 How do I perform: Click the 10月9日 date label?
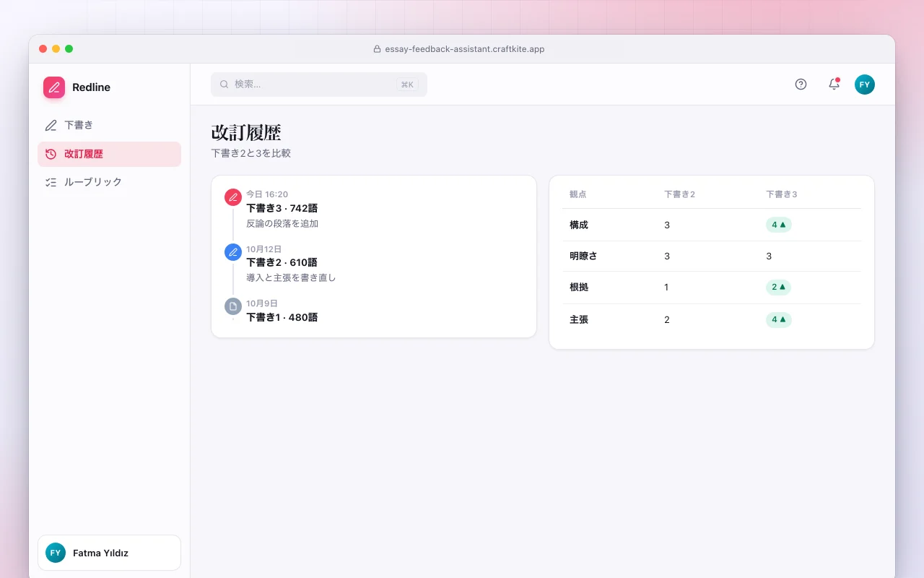click(262, 303)
